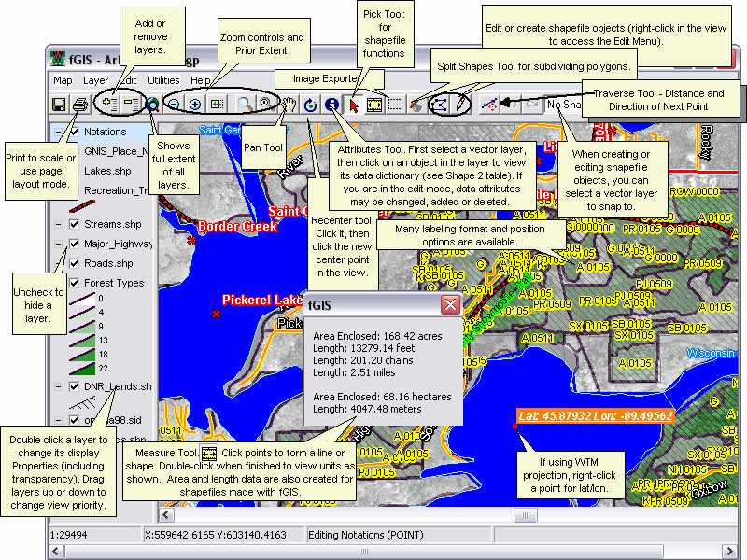Uncheck the Streams.shp layer checkbox
The image size is (747, 560).
pyautogui.click(x=74, y=224)
